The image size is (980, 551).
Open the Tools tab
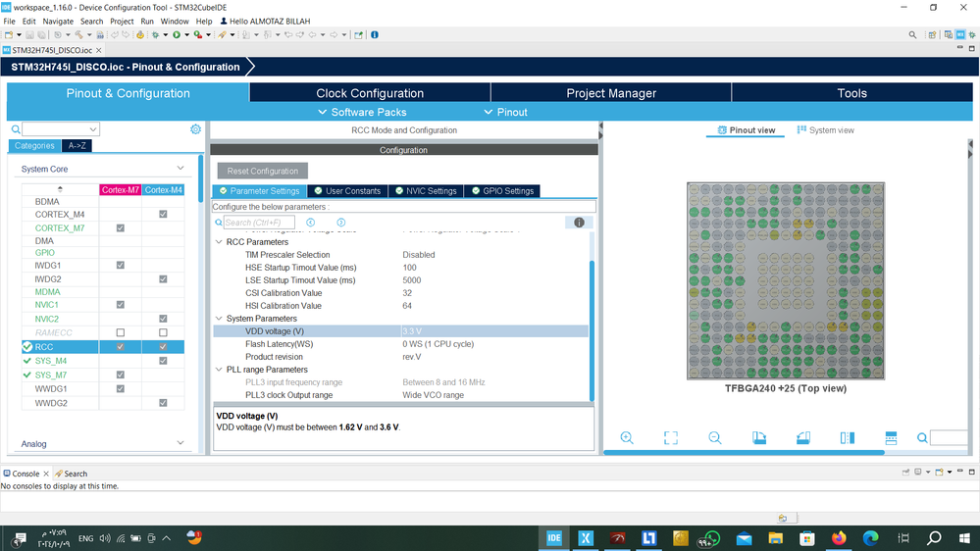tap(851, 93)
